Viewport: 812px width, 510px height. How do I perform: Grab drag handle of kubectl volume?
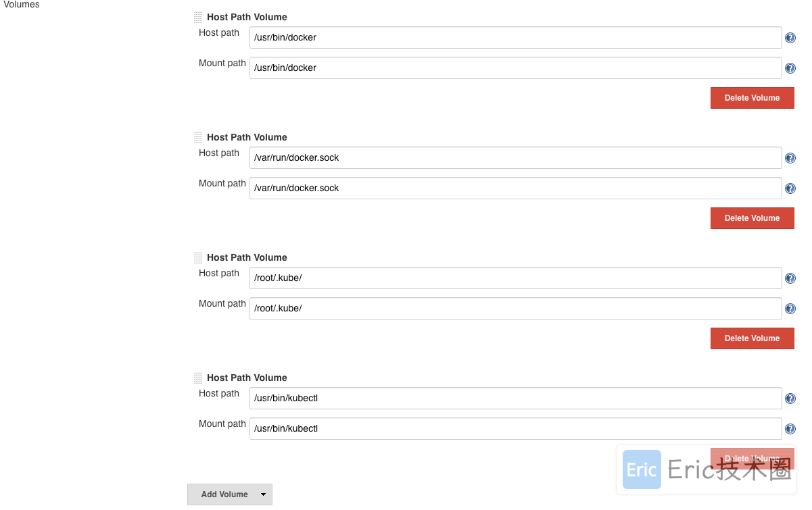(x=197, y=378)
